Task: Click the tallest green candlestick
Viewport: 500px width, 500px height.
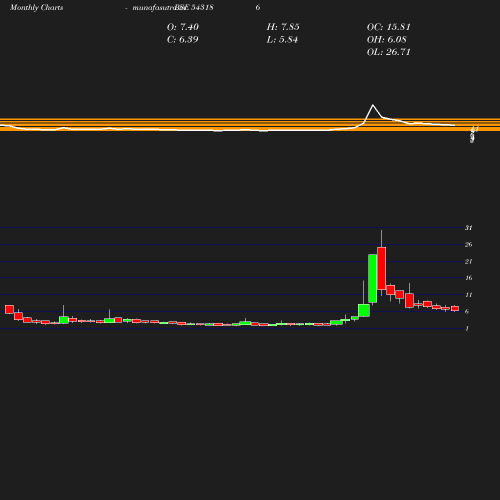Action: [x=373, y=278]
